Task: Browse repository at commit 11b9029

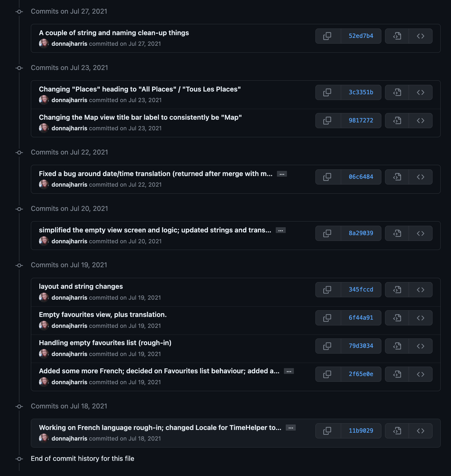Action: click(420, 431)
